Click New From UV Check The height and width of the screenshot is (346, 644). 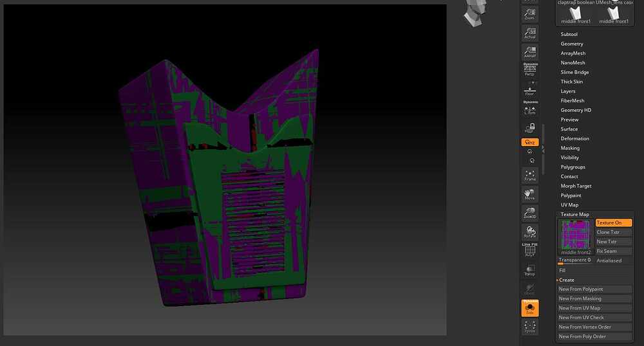[x=594, y=317]
